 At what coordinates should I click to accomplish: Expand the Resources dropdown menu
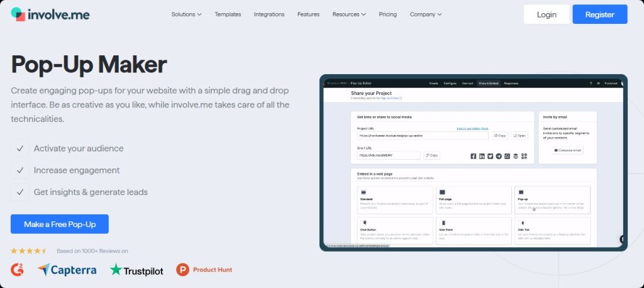point(349,14)
